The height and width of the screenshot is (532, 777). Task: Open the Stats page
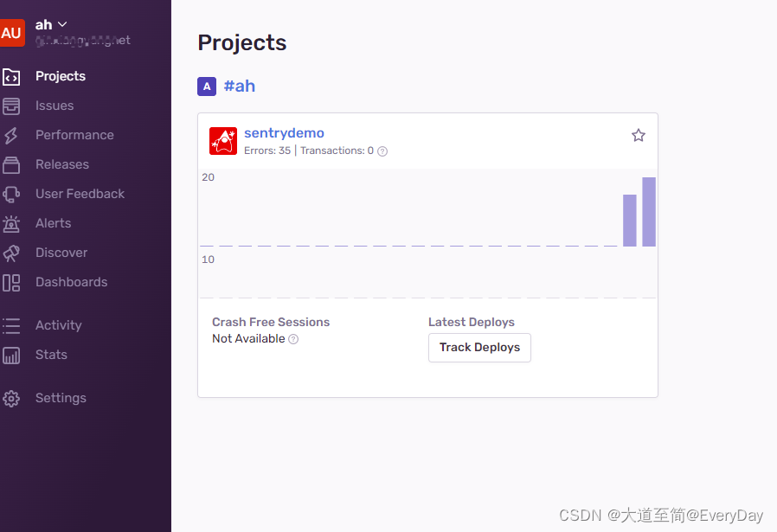(x=52, y=354)
